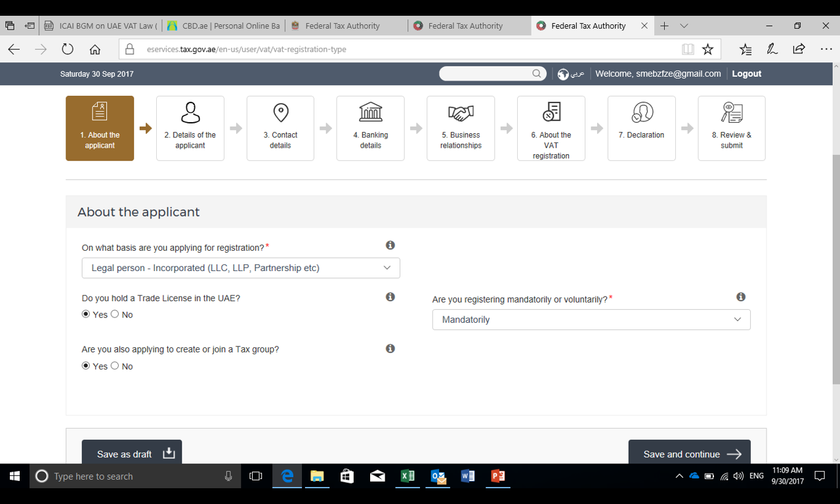
Task: Open step 8 Review & submit
Action: pyautogui.click(x=732, y=128)
